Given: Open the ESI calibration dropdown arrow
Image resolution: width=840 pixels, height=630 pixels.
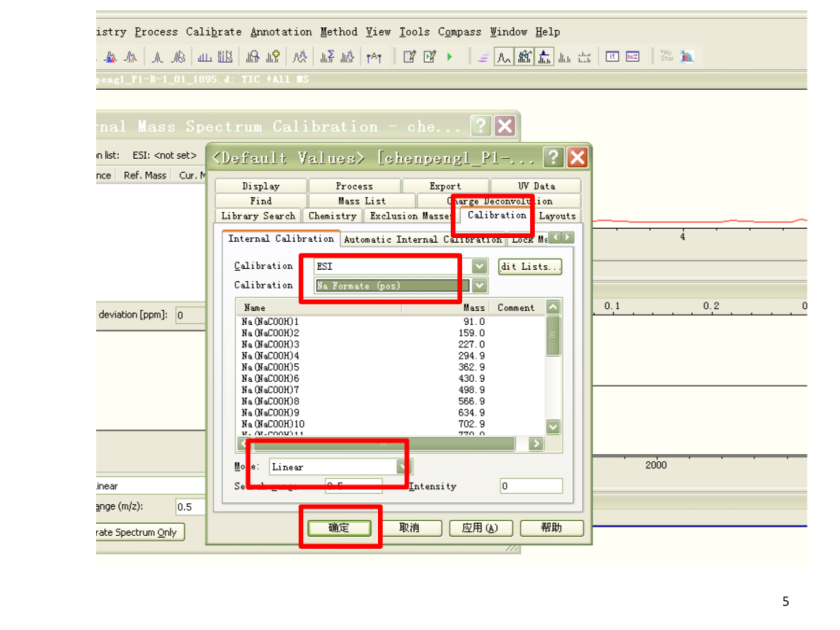Looking at the screenshot, I should click(x=480, y=266).
